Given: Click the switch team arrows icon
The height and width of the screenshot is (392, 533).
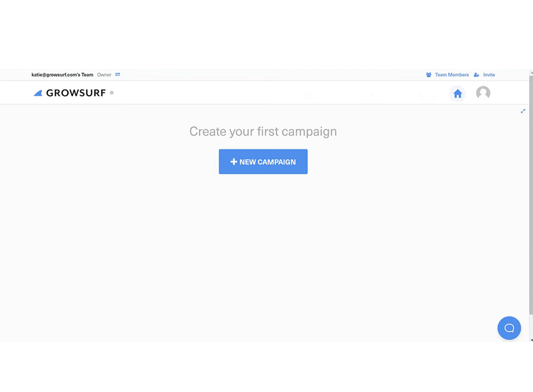Looking at the screenshot, I should coord(118,75).
